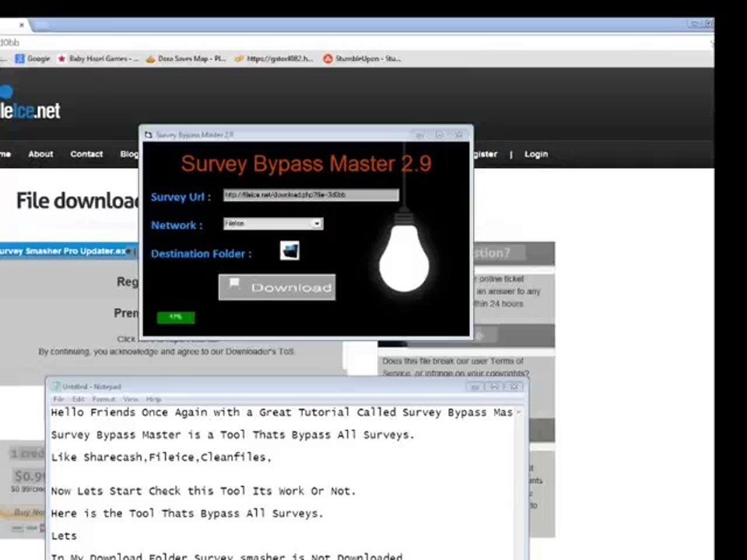The width and height of the screenshot is (747, 560).
Task: Open the Help menu in Notepad
Action: [153, 399]
